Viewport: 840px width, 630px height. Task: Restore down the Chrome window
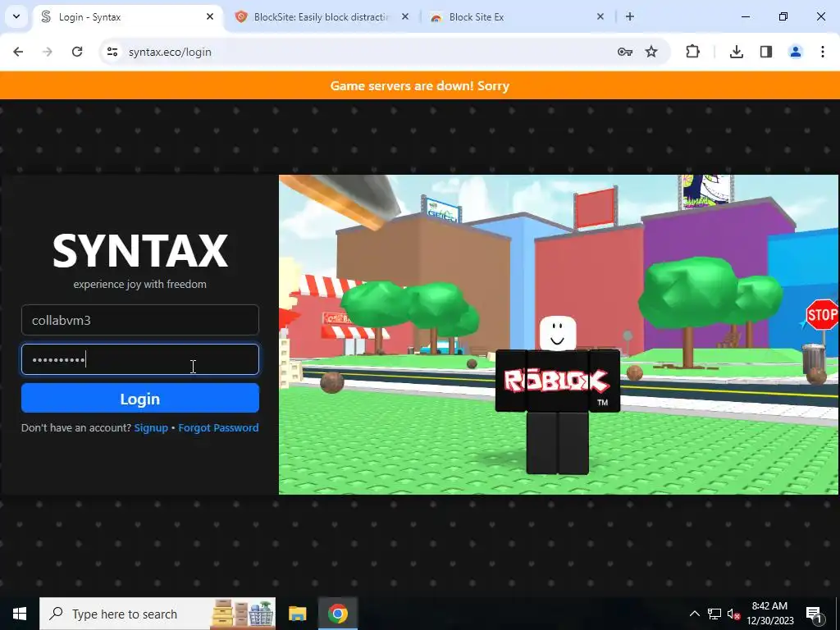(783, 16)
